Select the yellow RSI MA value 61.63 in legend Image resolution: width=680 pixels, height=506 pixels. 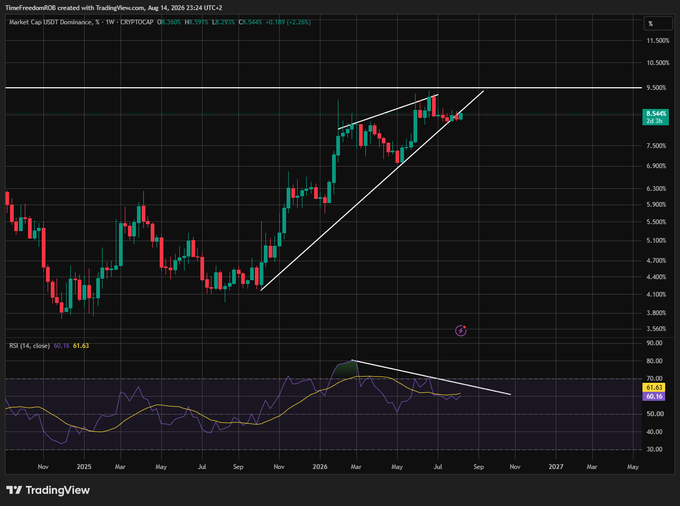tap(81, 346)
